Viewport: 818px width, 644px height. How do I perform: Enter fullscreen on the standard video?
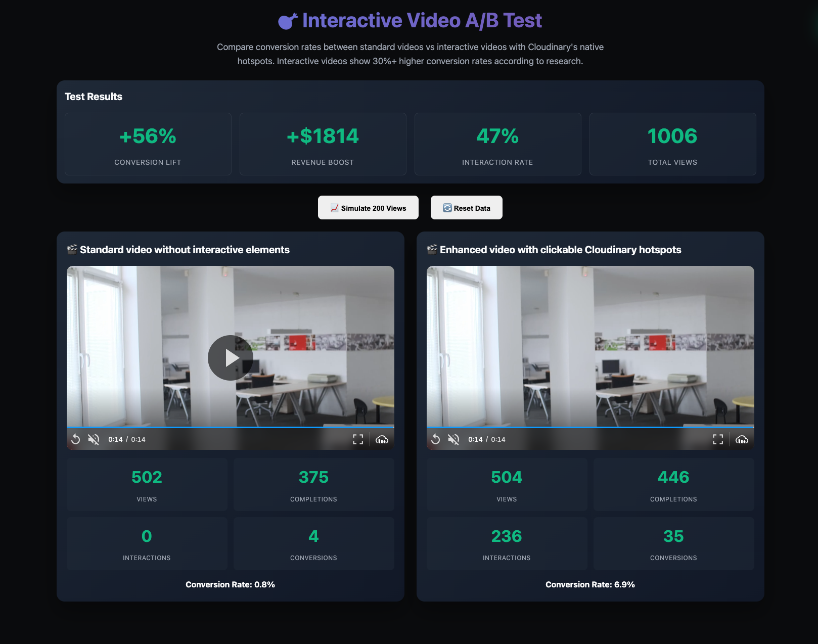tap(358, 439)
